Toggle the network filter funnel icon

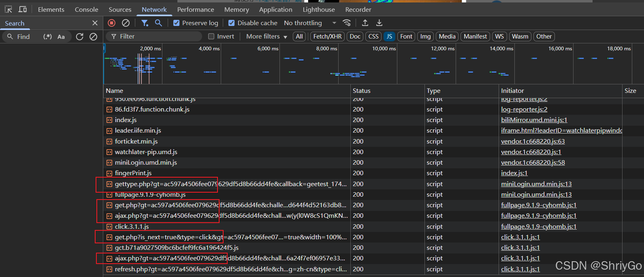145,23
